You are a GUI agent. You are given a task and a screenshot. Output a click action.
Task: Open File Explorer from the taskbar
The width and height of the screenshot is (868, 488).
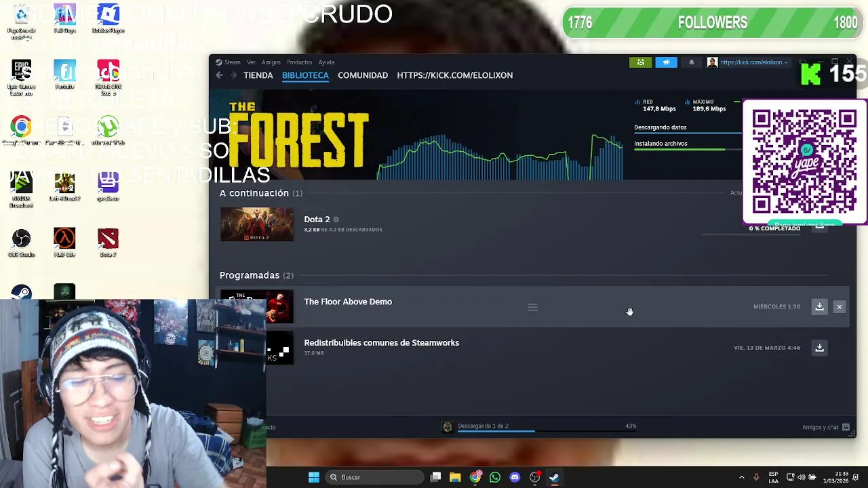455,477
